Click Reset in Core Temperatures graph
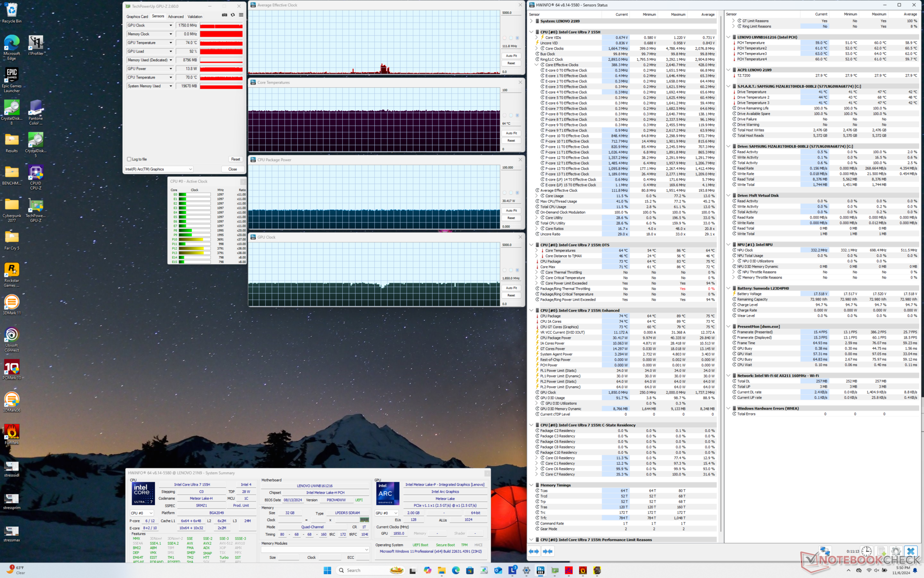The image size is (924, 578). 511,141
